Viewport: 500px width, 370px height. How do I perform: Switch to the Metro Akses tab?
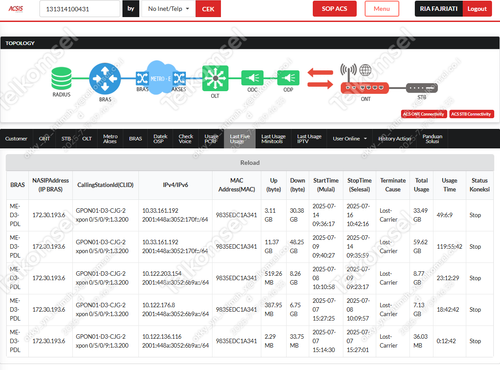pyautogui.click(x=110, y=138)
